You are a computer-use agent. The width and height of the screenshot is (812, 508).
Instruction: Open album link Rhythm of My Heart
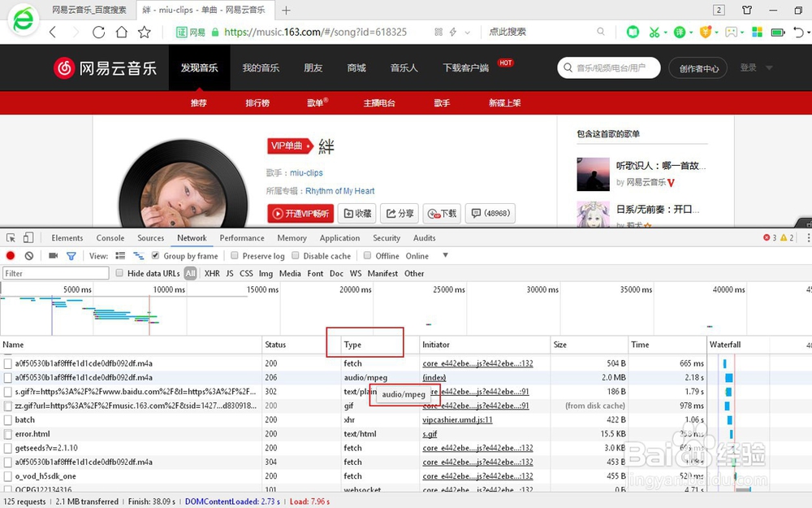click(339, 191)
